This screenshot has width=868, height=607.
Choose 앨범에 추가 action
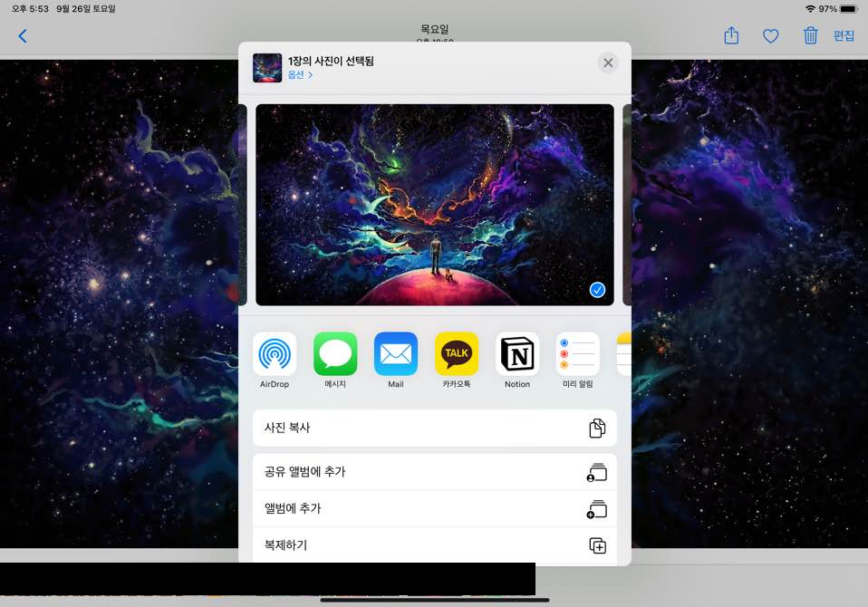click(x=435, y=508)
